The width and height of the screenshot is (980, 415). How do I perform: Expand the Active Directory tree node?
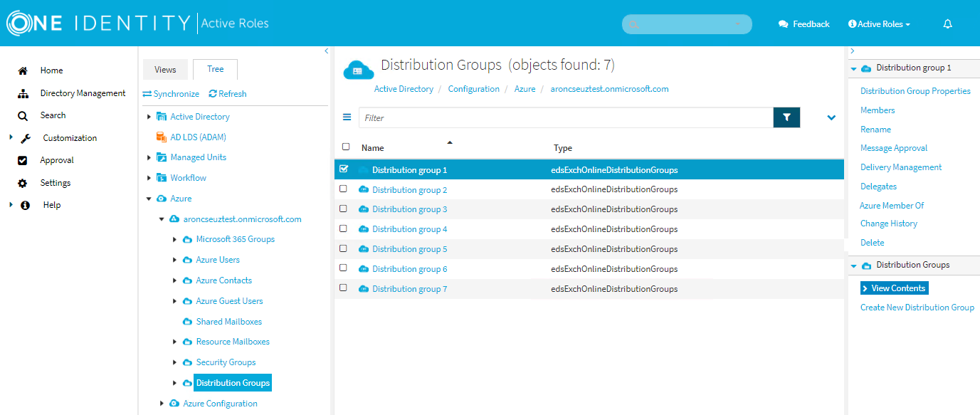pos(149,117)
